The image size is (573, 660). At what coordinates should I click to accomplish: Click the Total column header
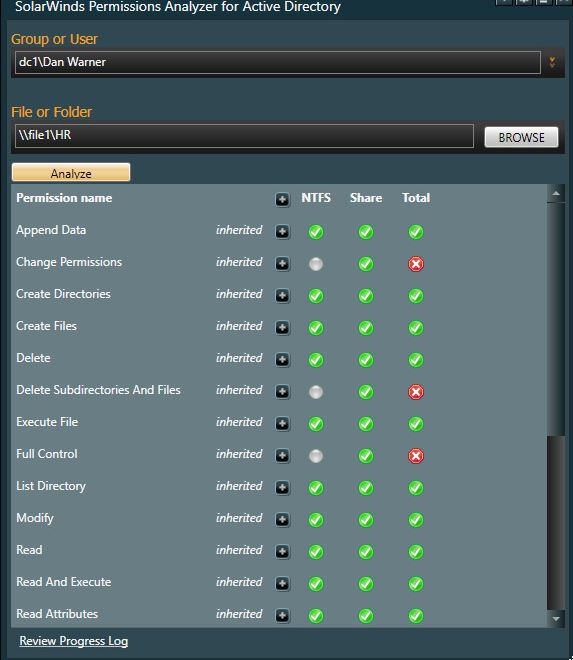[416, 198]
